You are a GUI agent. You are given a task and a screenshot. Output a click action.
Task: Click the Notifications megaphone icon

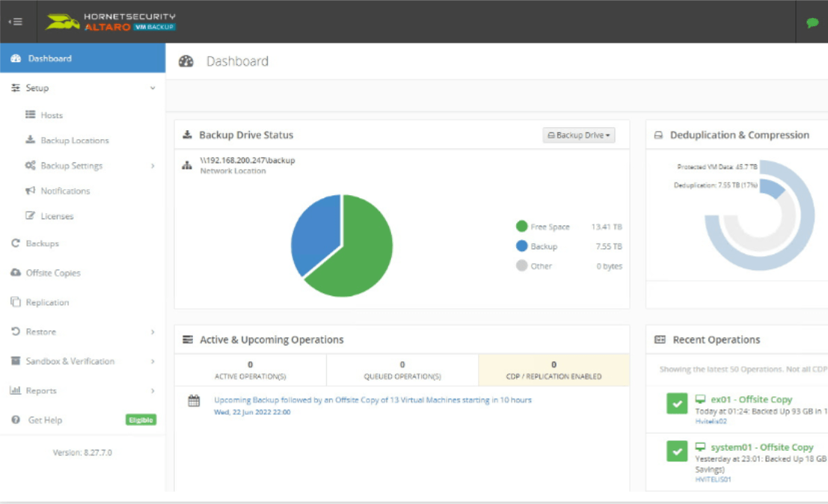point(30,191)
